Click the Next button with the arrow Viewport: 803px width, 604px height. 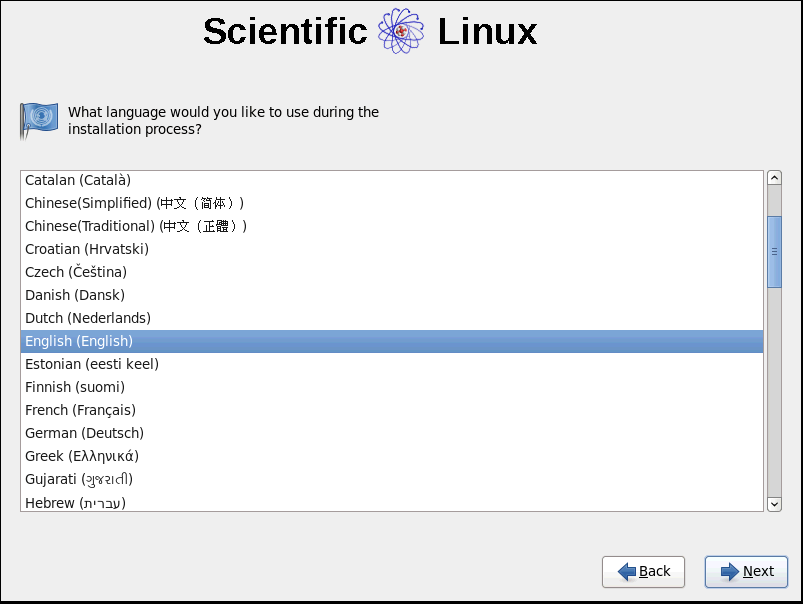tap(746, 571)
